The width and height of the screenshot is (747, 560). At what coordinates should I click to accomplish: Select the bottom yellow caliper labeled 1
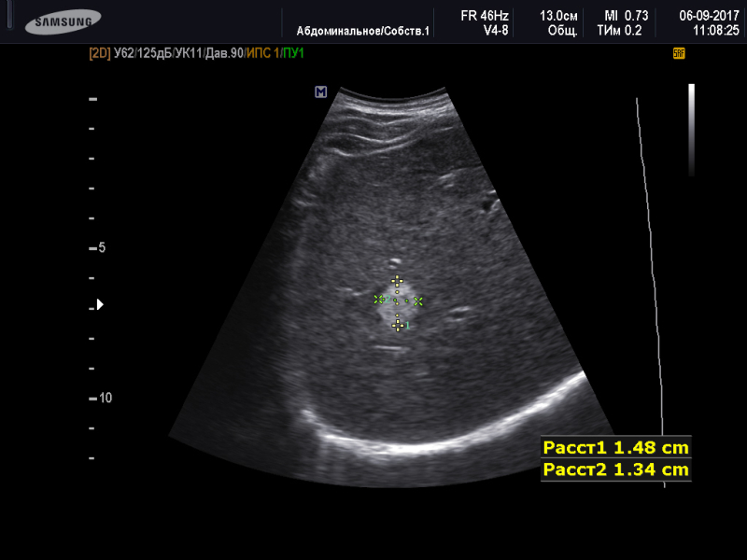398,325
